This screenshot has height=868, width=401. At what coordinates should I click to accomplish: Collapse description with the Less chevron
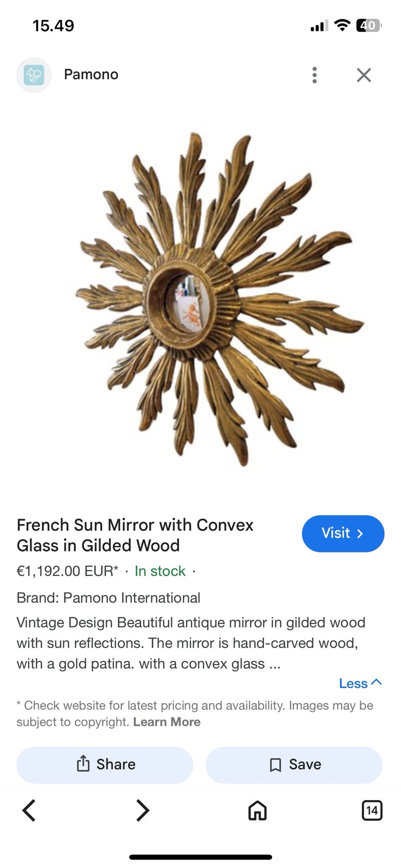[x=360, y=683]
